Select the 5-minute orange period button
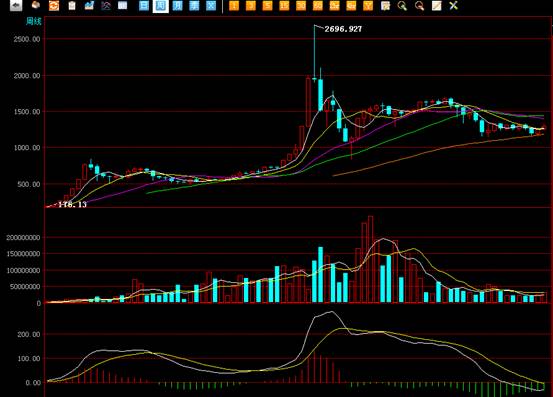 click(x=267, y=5)
